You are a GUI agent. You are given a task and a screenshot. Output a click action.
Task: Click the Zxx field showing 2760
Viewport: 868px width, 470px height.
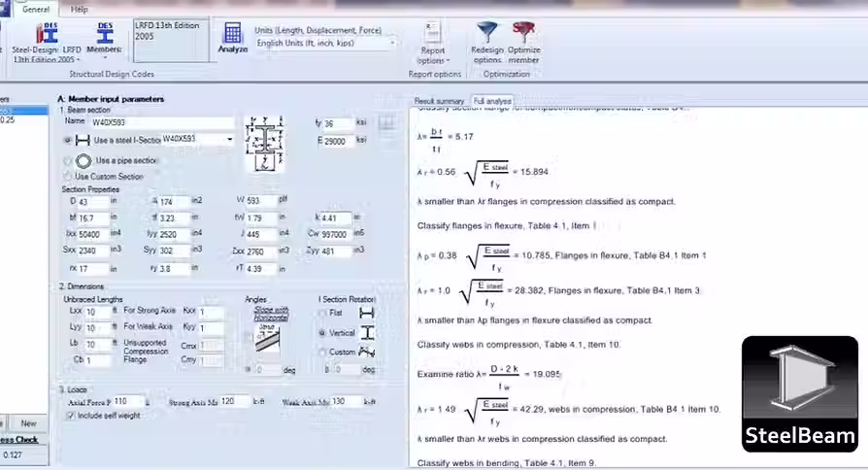[x=261, y=252]
